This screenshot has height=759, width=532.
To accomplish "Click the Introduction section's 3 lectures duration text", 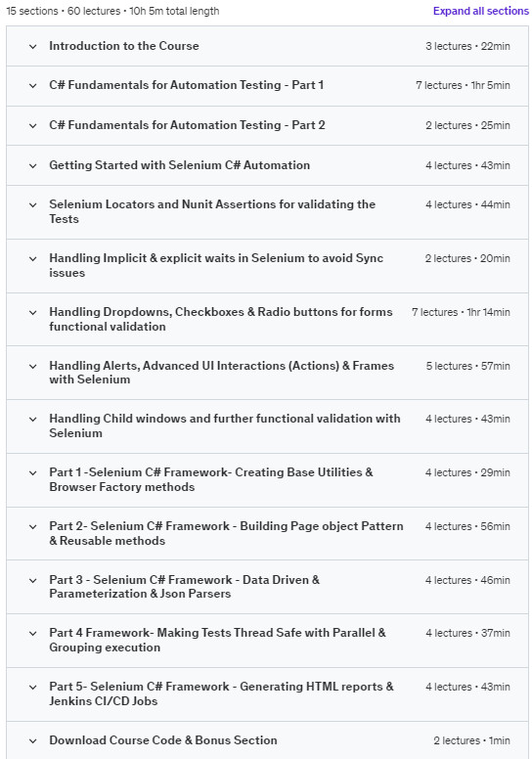I will click(x=467, y=46).
